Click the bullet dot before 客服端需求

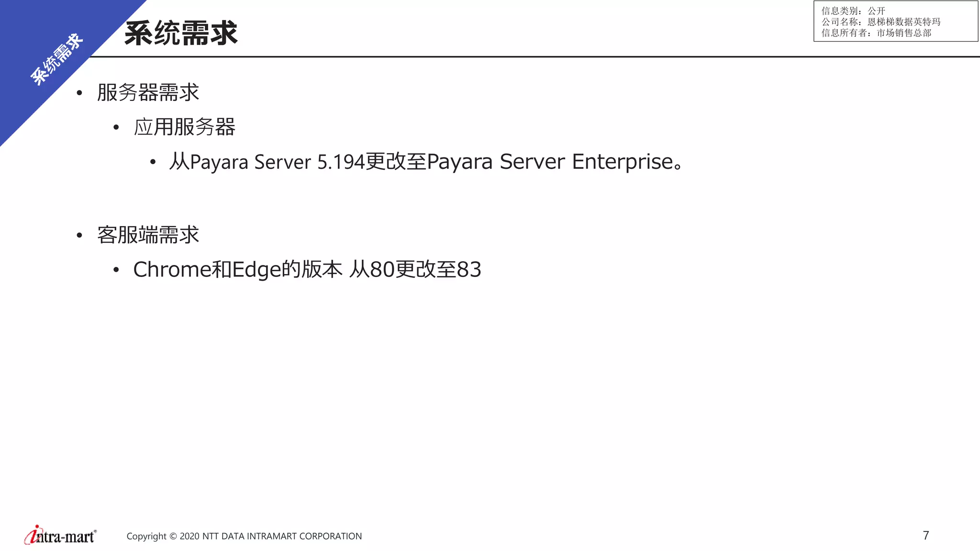pyautogui.click(x=79, y=235)
